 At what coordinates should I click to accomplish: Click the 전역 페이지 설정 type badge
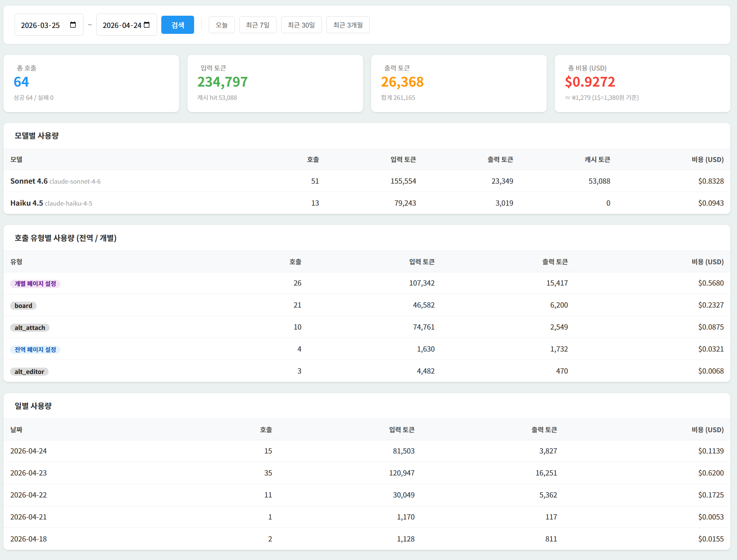35,349
